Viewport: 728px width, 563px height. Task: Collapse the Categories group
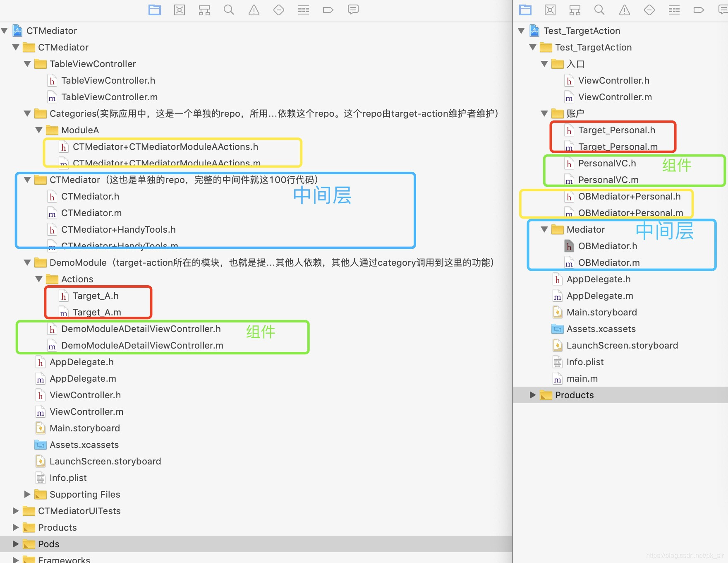tap(28, 113)
